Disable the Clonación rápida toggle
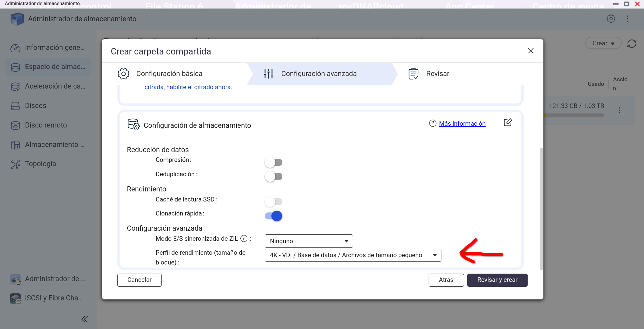 (x=273, y=216)
